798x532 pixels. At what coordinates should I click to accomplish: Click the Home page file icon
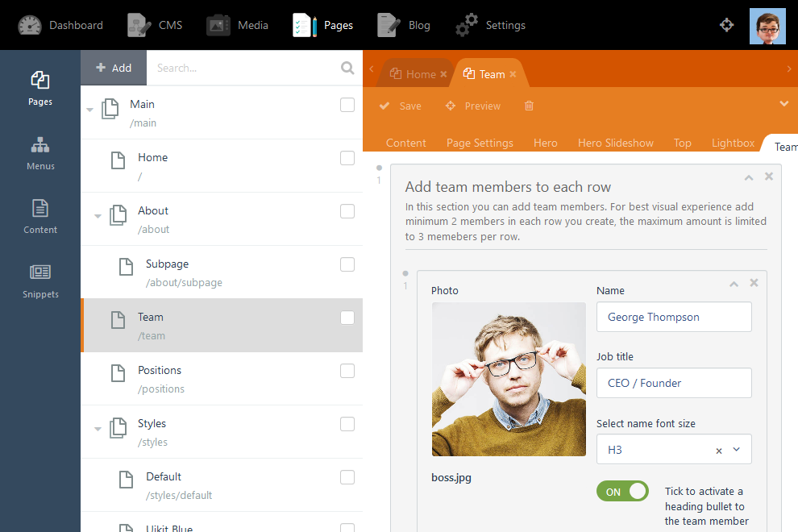(x=118, y=160)
